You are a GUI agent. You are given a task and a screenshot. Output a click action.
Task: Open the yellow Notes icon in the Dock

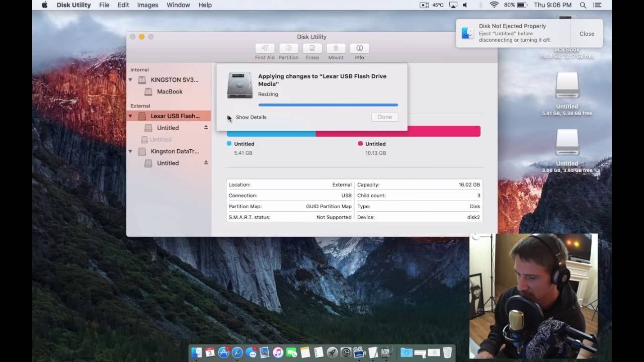point(305,352)
